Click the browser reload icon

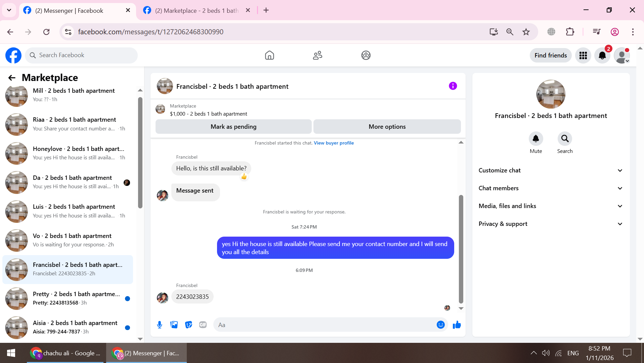(46, 32)
